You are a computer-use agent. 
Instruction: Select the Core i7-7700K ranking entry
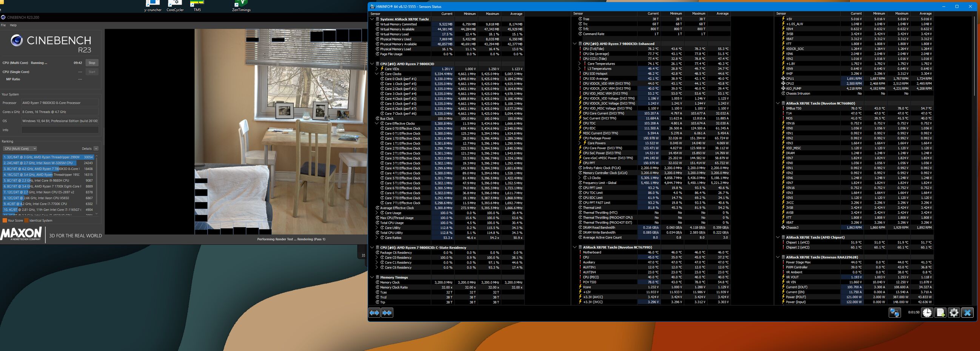tap(48, 204)
